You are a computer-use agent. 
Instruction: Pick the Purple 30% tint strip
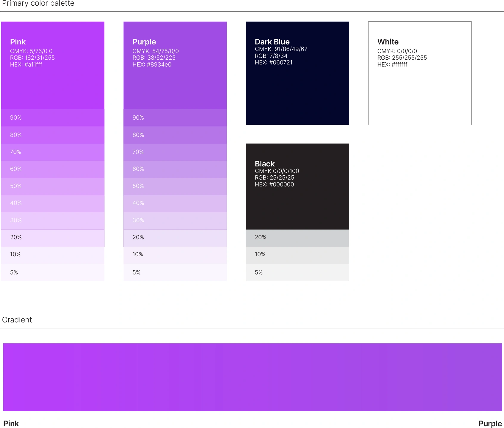point(175,221)
